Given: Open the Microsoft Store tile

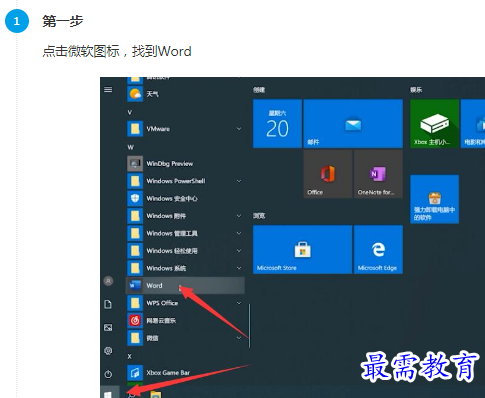Looking at the screenshot, I should (302, 249).
